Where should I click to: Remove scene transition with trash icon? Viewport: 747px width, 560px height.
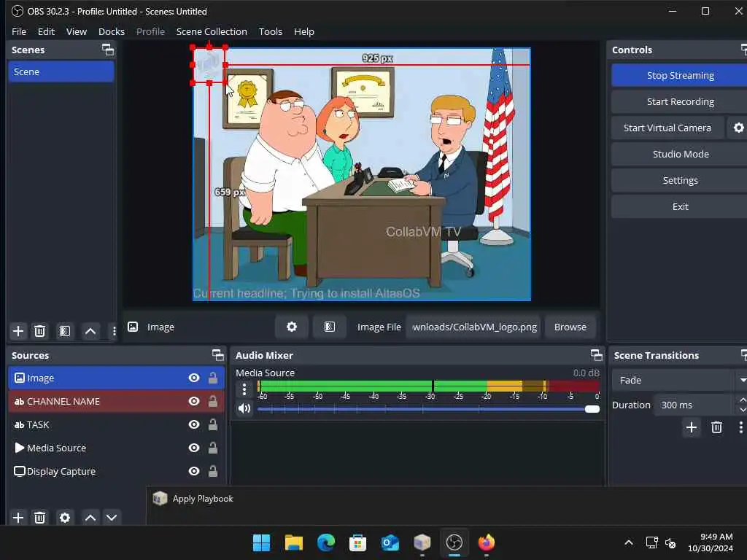click(x=716, y=427)
